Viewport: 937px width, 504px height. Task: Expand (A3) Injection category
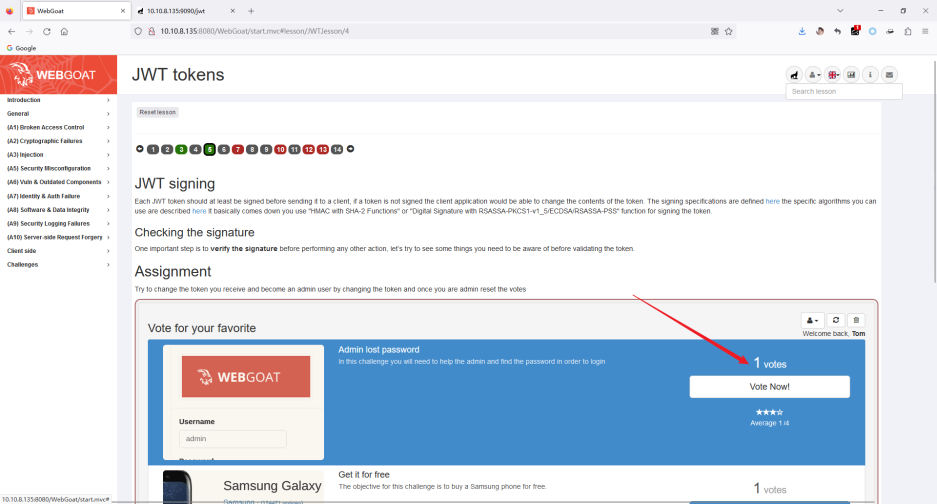pyautogui.click(x=58, y=155)
